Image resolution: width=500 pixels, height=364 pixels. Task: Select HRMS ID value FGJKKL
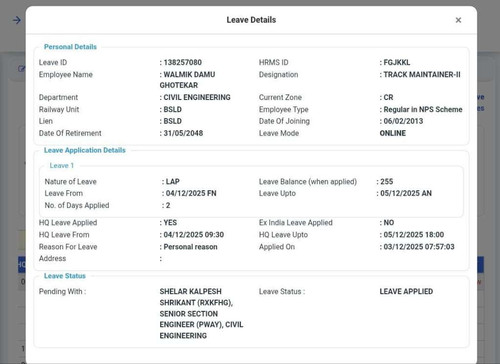click(397, 62)
